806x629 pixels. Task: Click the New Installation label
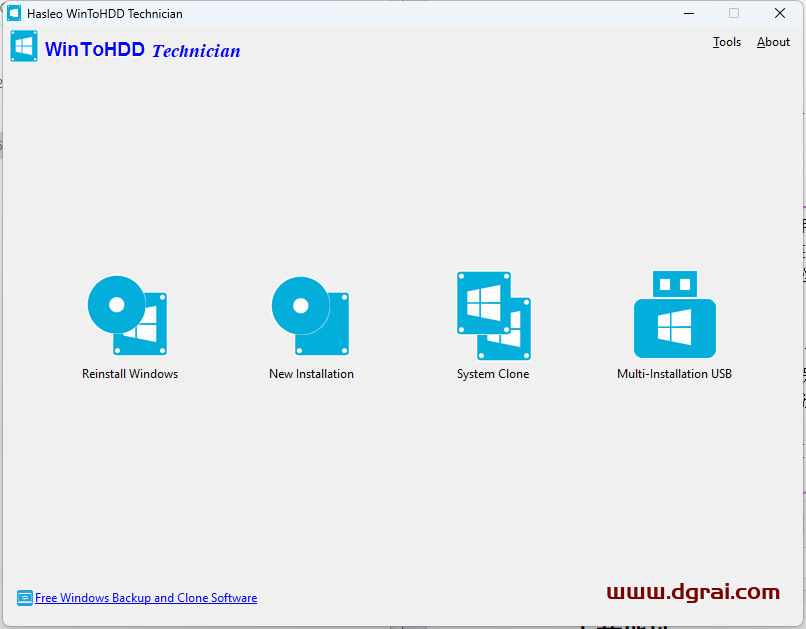coord(312,374)
